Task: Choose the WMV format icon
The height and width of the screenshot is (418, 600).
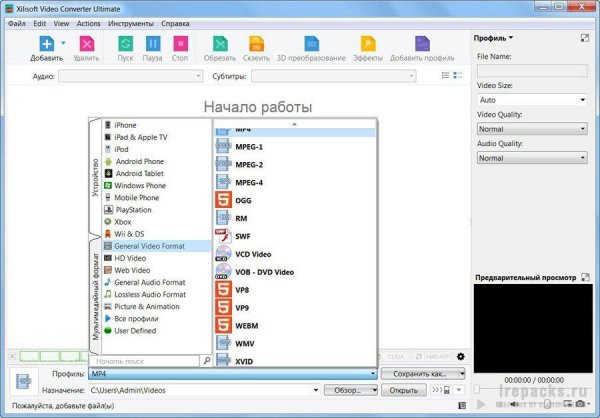Action: [223, 343]
